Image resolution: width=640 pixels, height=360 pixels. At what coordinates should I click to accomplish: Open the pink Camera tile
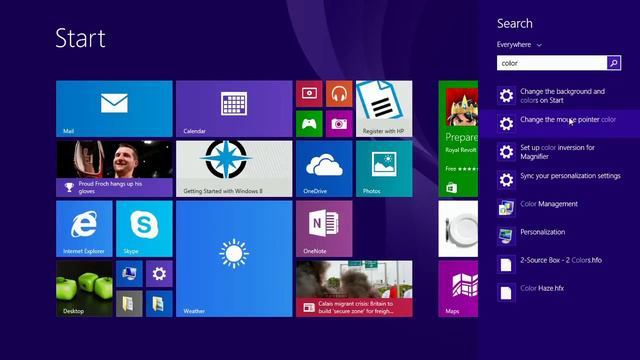pos(339,124)
